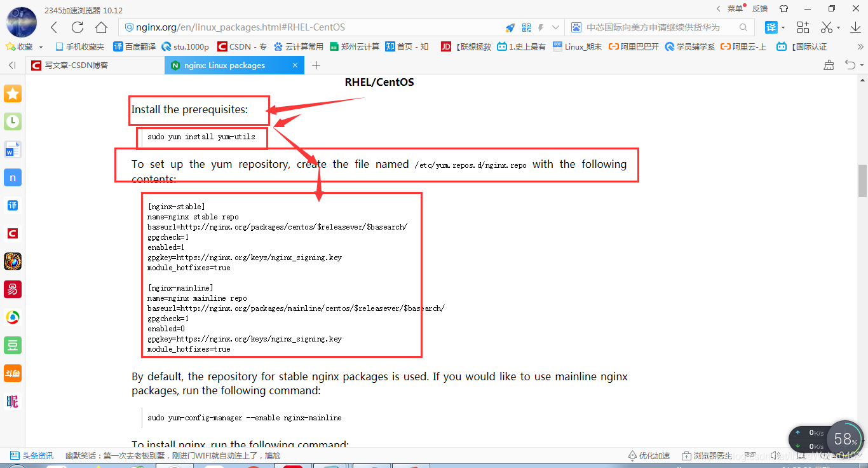Open the 云计算常用 bookmark folder
The height and width of the screenshot is (468, 868).
[298, 46]
